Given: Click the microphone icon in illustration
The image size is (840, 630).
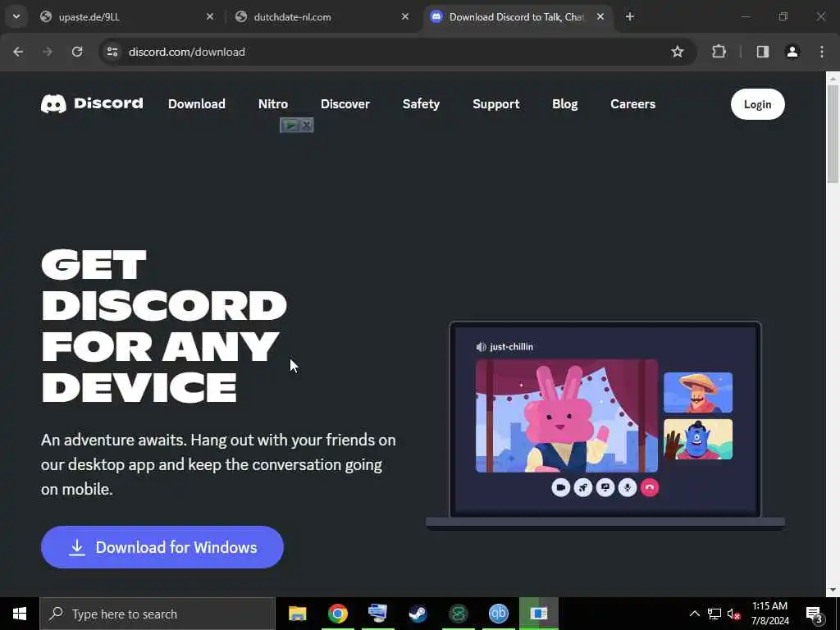Looking at the screenshot, I should (628, 487).
